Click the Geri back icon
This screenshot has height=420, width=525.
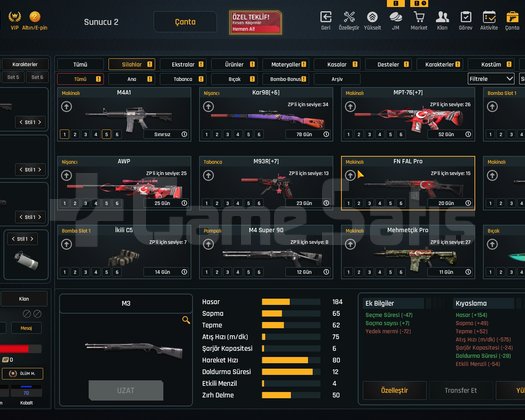(x=326, y=17)
